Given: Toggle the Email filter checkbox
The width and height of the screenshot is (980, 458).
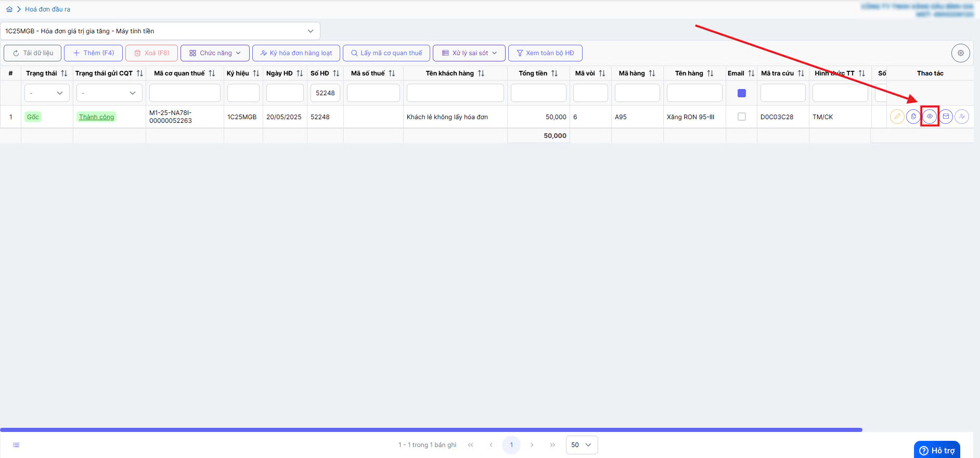Looking at the screenshot, I should 742,93.
